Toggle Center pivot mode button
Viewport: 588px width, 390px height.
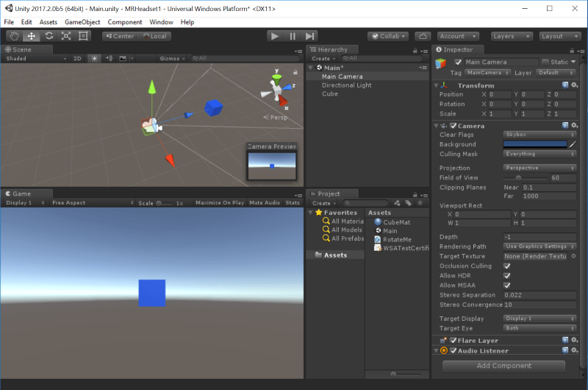(x=120, y=36)
